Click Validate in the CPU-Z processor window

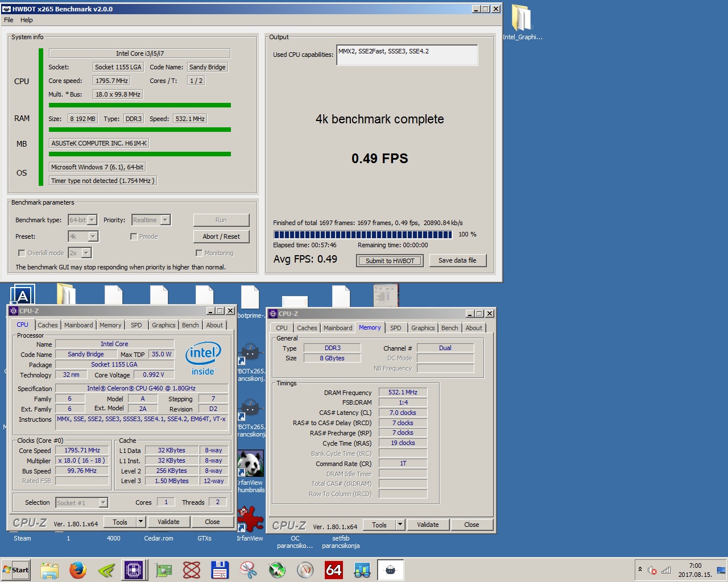tap(168, 522)
